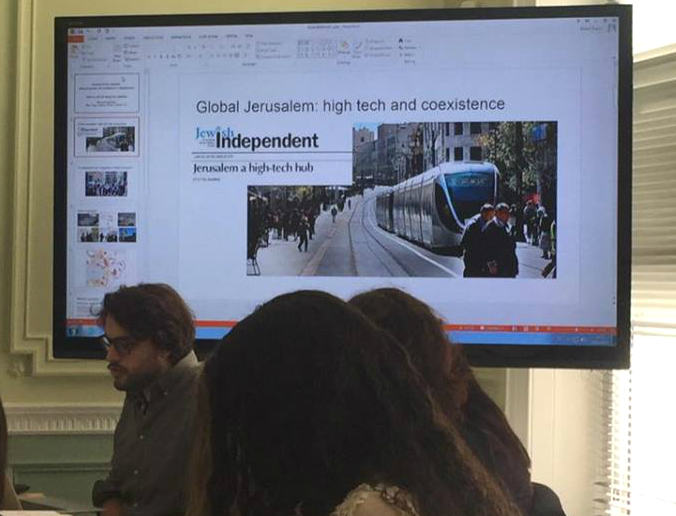
Task: Select the first slide thumbnail
Action: (107, 92)
